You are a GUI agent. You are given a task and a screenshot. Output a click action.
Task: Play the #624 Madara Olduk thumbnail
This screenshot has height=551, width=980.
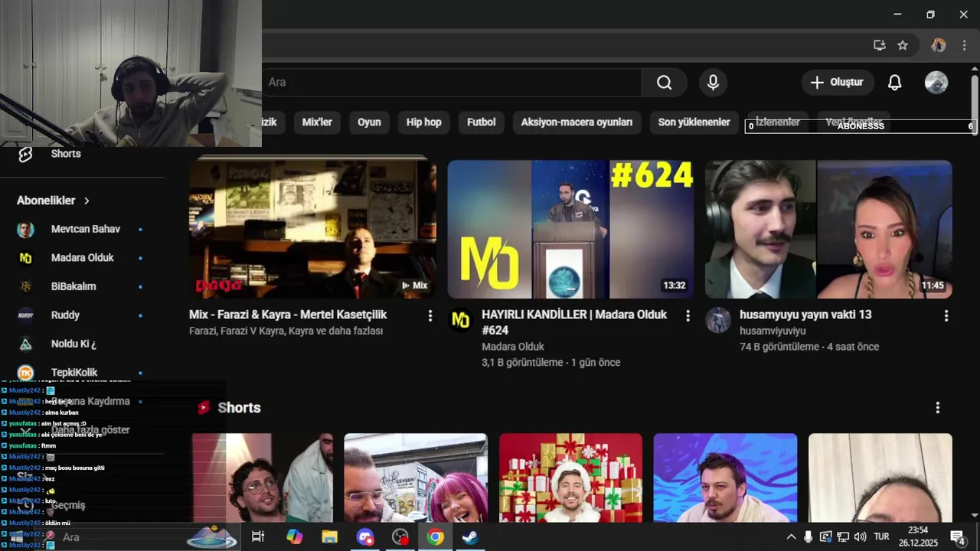tap(571, 230)
